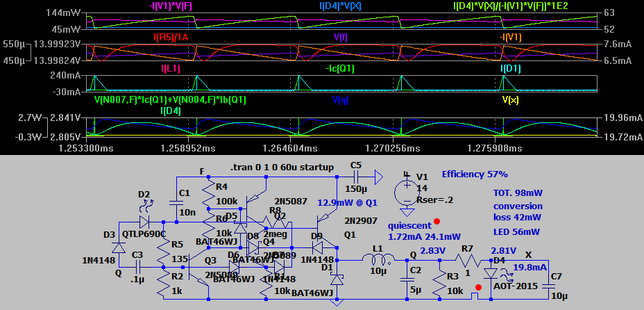The width and height of the screenshot is (644, 310).
Task: Click the I(D4)*V(X) trace label
Action: pyautogui.click(x=340, y=6)
